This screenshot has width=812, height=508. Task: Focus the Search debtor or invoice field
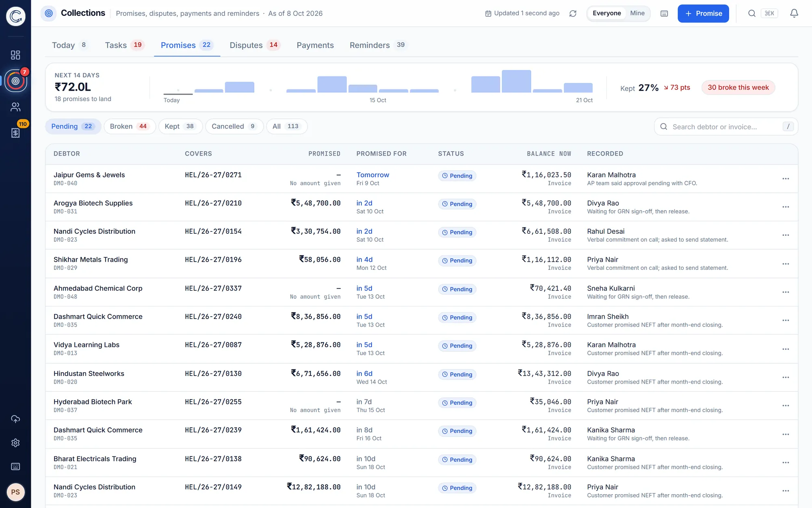click(x=726, y=127)
